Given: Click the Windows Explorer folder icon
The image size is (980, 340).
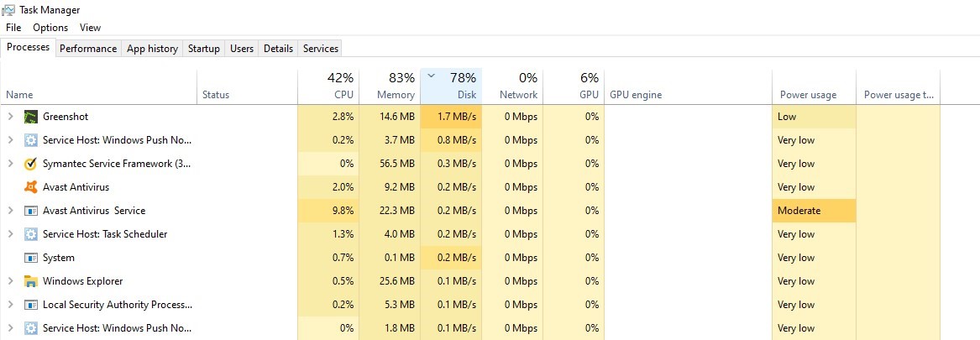Looking at the screenshot, I should coord(31,281).
